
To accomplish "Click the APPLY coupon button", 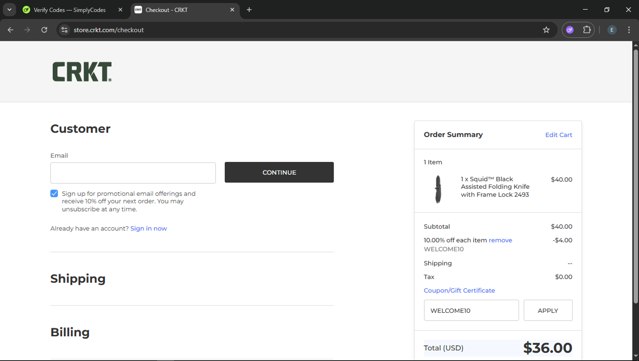I will (548, 310).
